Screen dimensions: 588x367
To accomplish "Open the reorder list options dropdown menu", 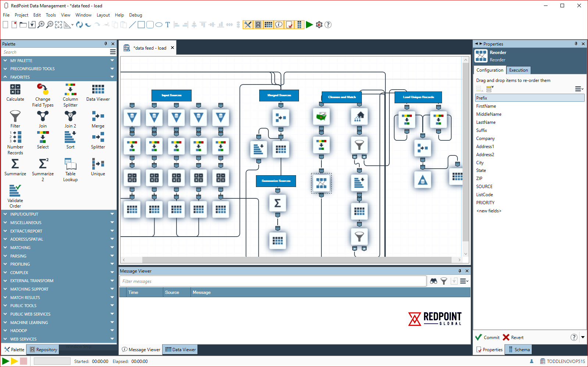I will click(x=579, y=89).
